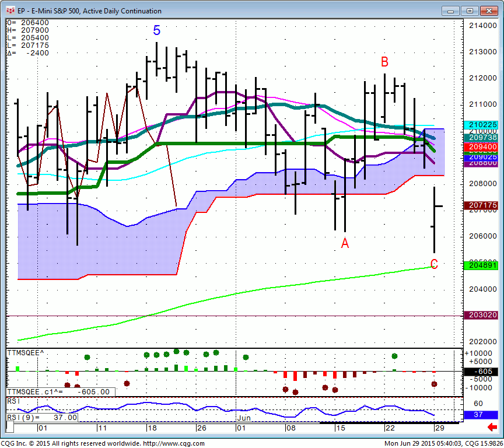Click the 18 date label on time axis

[152, 428]
